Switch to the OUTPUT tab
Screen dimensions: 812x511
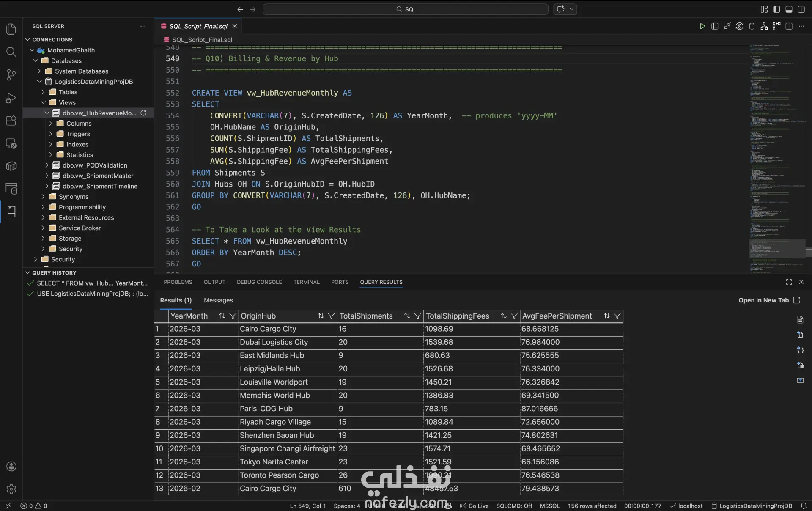[x=214, y=282]
